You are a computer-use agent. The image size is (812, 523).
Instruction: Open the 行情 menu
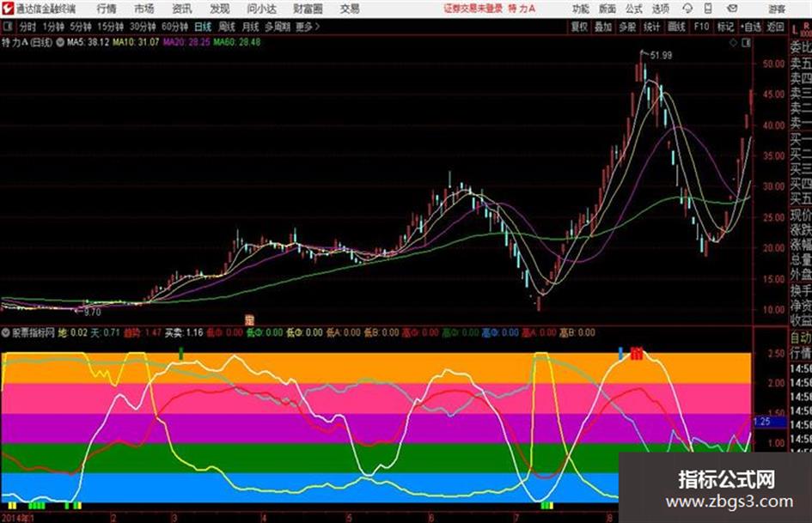(x=107, y=9)
